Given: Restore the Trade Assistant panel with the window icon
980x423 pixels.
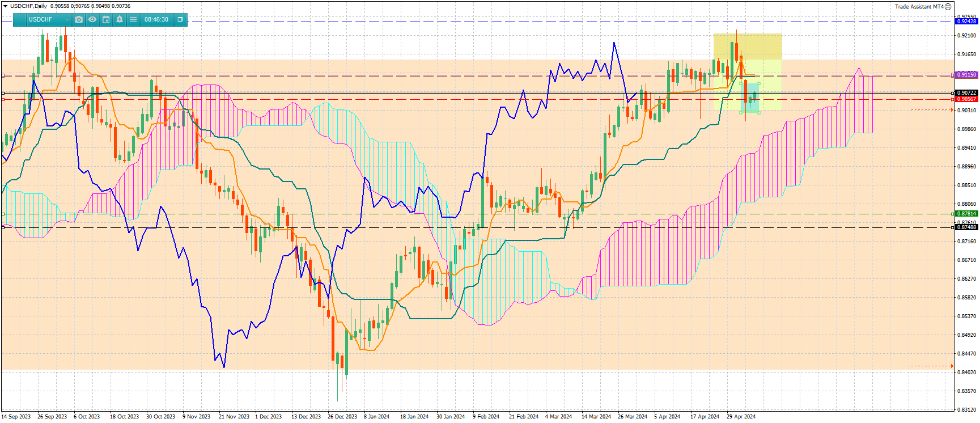Looking at the screenshot, I should 180,20.
